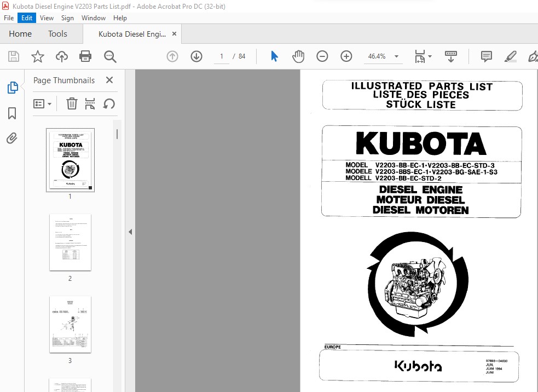Add a comment sticky note
The image size is (538, 392).
(487, 56)
